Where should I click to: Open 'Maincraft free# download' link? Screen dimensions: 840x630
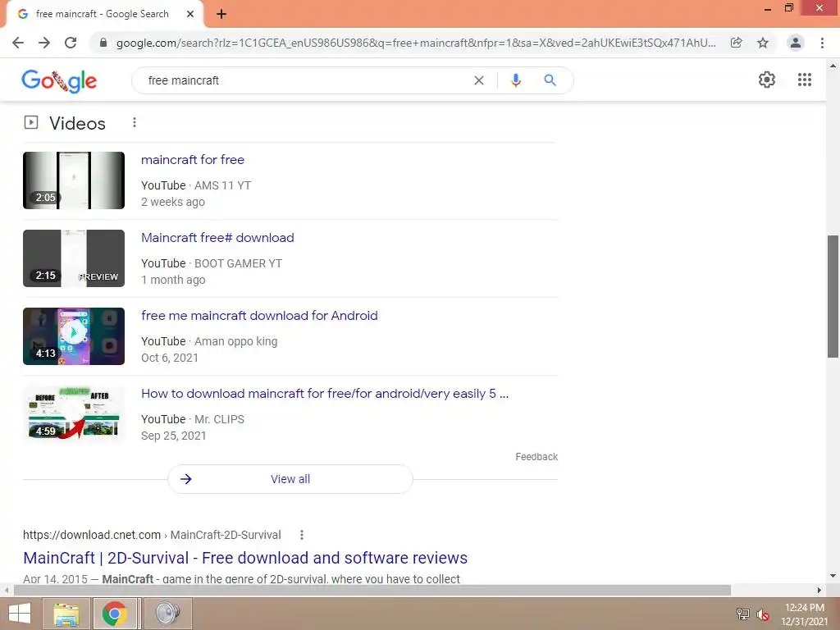pos(217,237)
